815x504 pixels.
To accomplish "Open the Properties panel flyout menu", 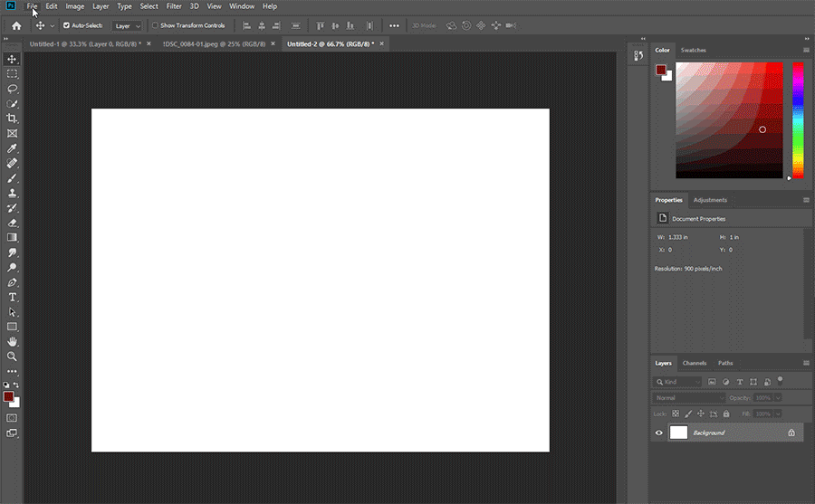I will (x=806, y=200).
